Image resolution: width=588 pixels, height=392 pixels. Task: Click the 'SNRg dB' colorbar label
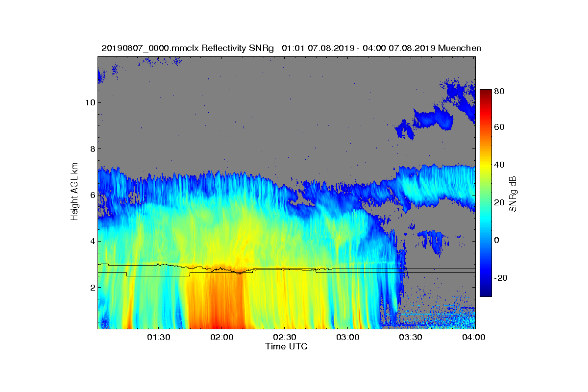pos(513,194)
